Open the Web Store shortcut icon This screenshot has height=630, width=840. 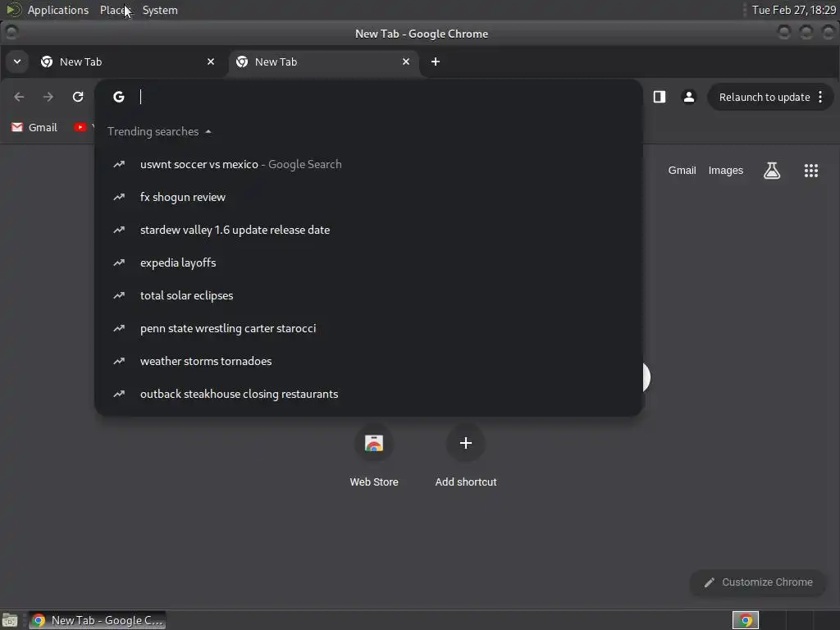pos(374,443)
